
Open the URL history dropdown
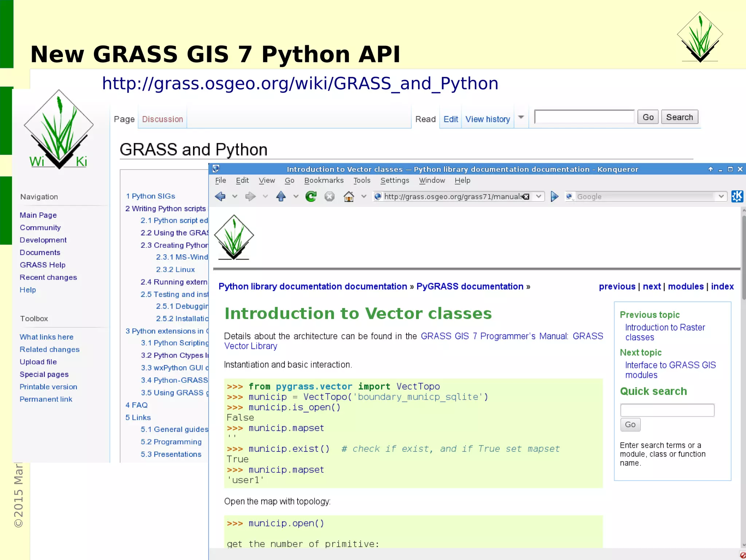click(539, 197)
